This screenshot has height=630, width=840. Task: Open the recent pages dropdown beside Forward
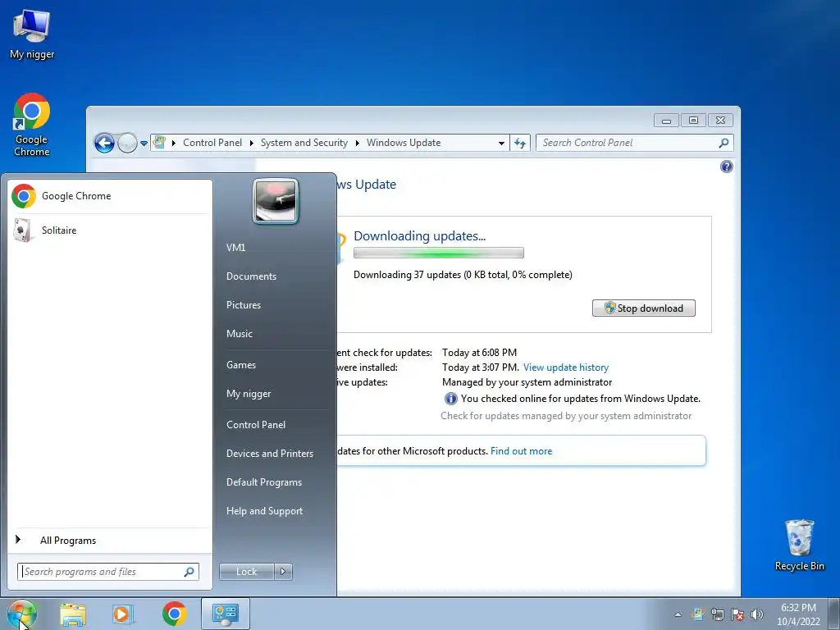tap(144, 144)
